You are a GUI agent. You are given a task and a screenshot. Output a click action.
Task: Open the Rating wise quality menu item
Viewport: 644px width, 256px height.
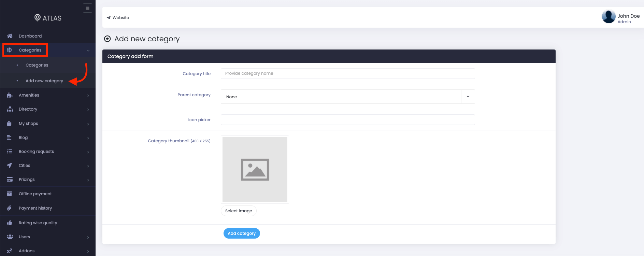48,223
